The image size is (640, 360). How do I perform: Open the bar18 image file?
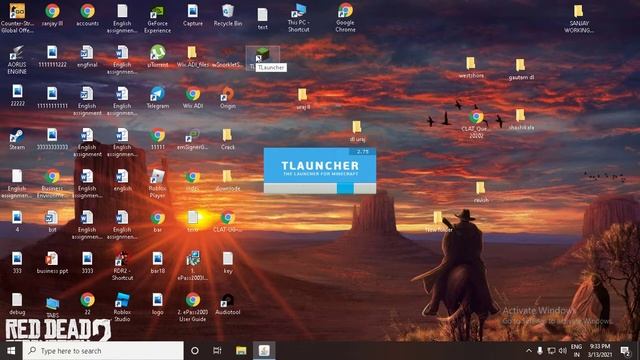click(158, 262)
